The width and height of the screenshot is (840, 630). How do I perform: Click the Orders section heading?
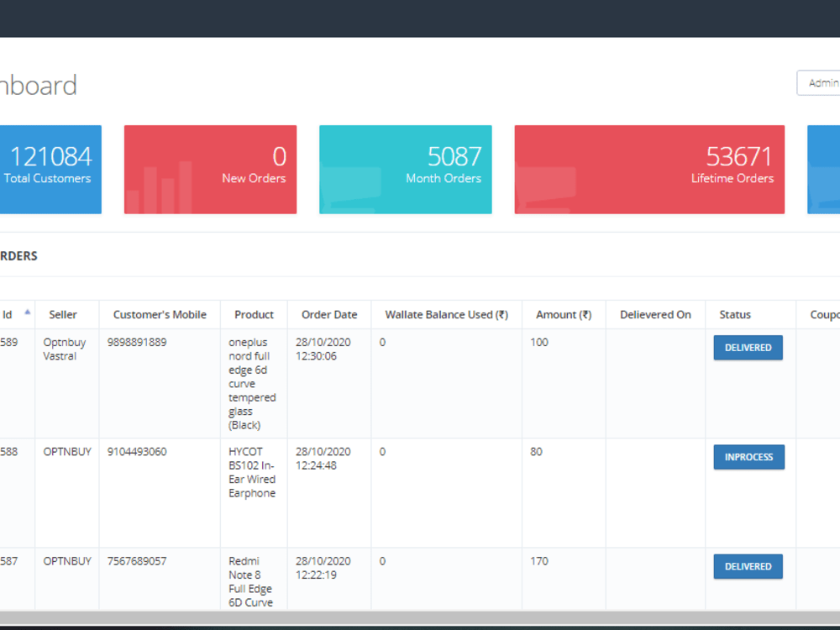click(18, 255)
